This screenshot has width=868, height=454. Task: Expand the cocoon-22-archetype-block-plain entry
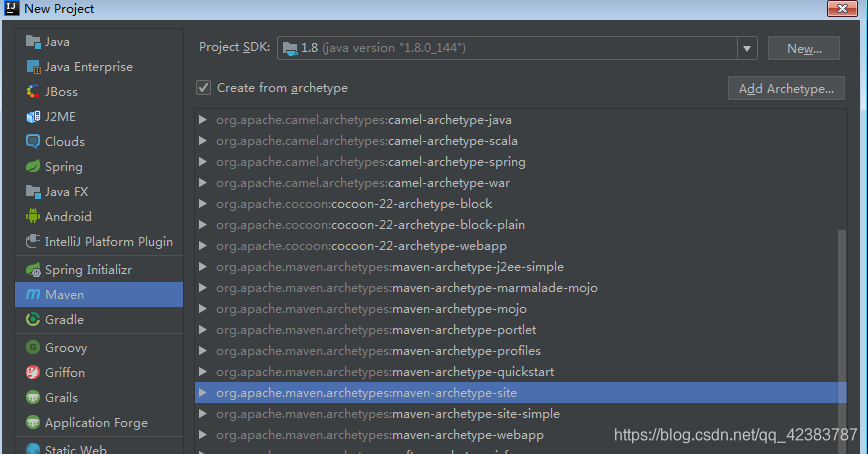[x=203, y=225]
